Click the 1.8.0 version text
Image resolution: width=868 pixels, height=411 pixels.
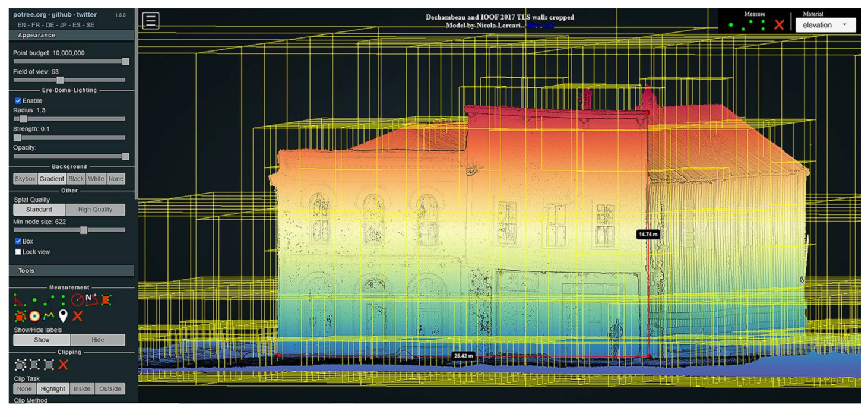[x=119, y=15]
